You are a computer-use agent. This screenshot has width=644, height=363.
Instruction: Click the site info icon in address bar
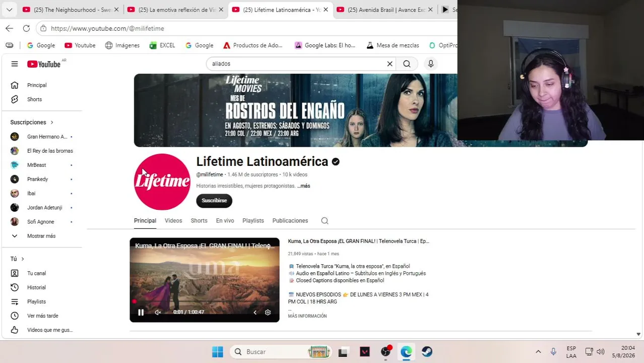(43, 29)
